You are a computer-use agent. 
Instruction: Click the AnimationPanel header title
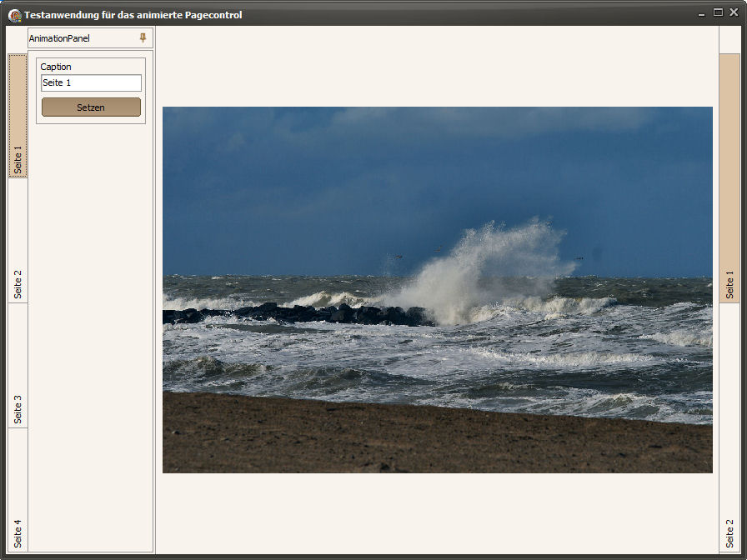pyautogui.click(x=59, y=38)
